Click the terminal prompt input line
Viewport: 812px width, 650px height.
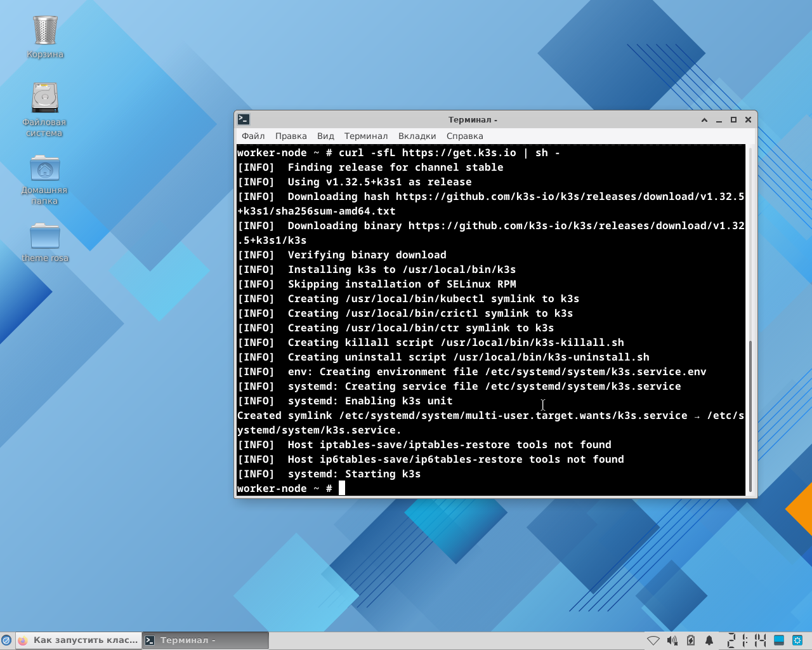pos(490,488)
